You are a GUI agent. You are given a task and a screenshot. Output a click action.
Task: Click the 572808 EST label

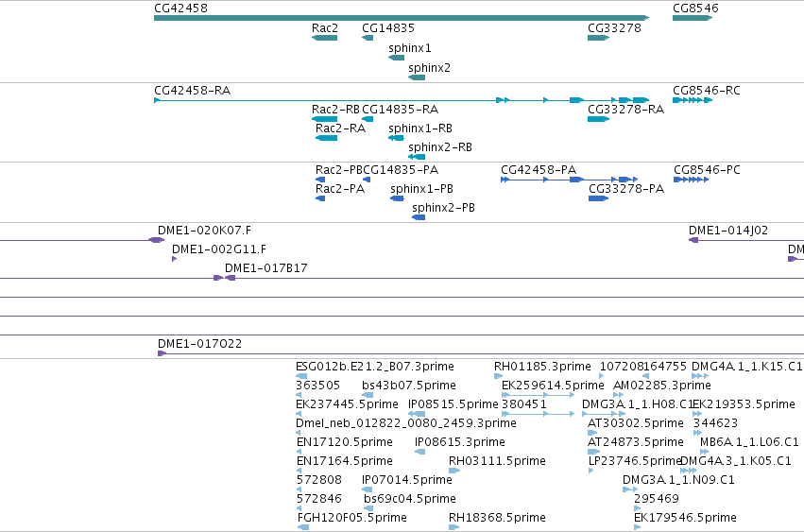(x=319, y=480)
